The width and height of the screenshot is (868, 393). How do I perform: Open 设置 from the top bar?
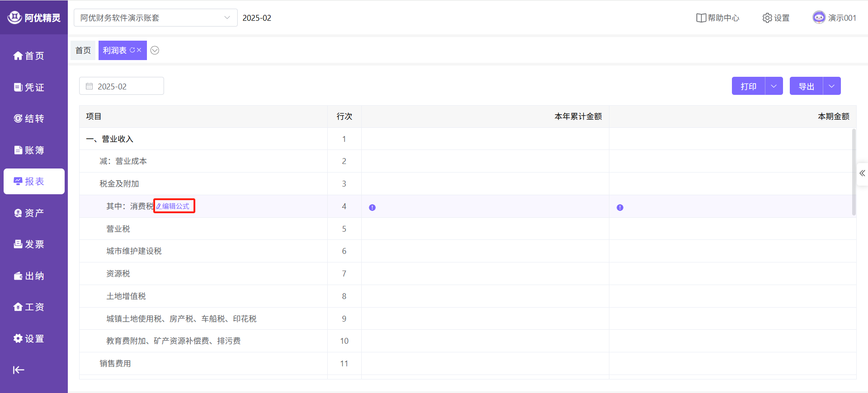tap(776, 18)
